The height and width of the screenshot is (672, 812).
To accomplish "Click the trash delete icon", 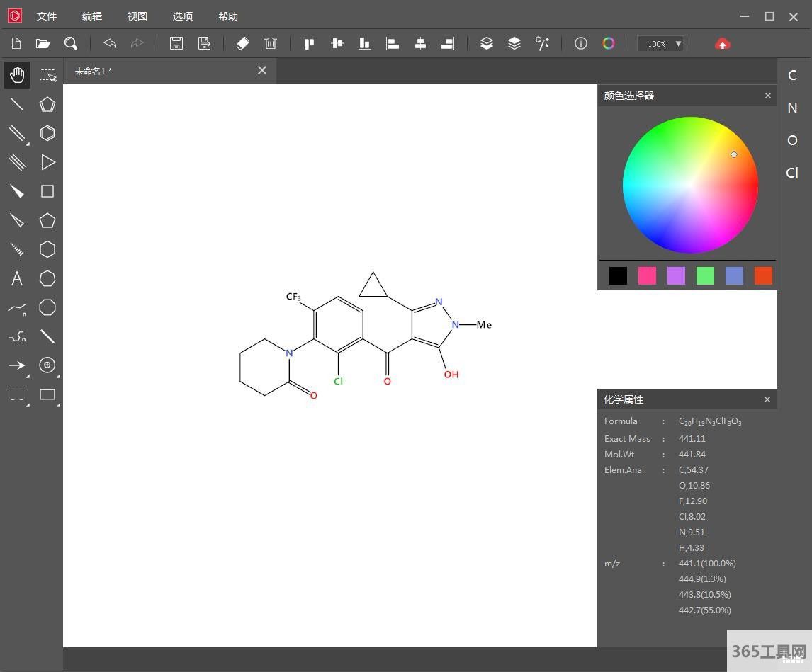I will [x=271, y=44].
